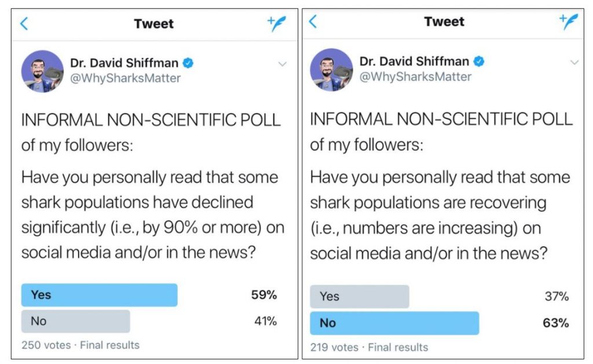
Task: Compose new tweet from right panel
Action: point(568,22)
